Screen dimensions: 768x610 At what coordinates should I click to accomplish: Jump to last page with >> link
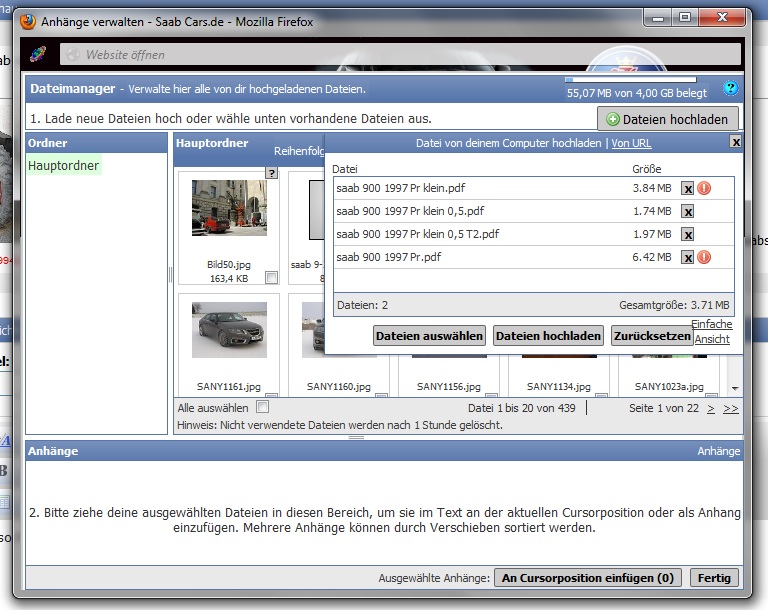(730, 409)
